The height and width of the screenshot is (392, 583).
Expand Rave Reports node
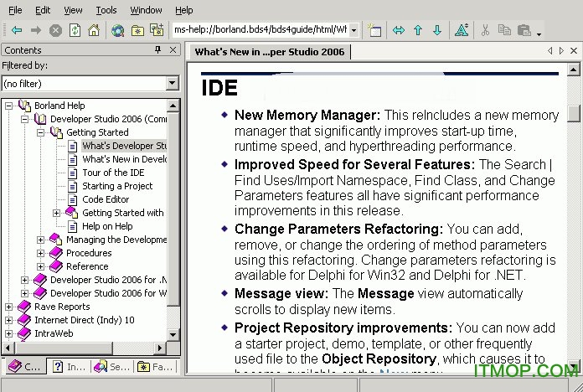[8, 307]
